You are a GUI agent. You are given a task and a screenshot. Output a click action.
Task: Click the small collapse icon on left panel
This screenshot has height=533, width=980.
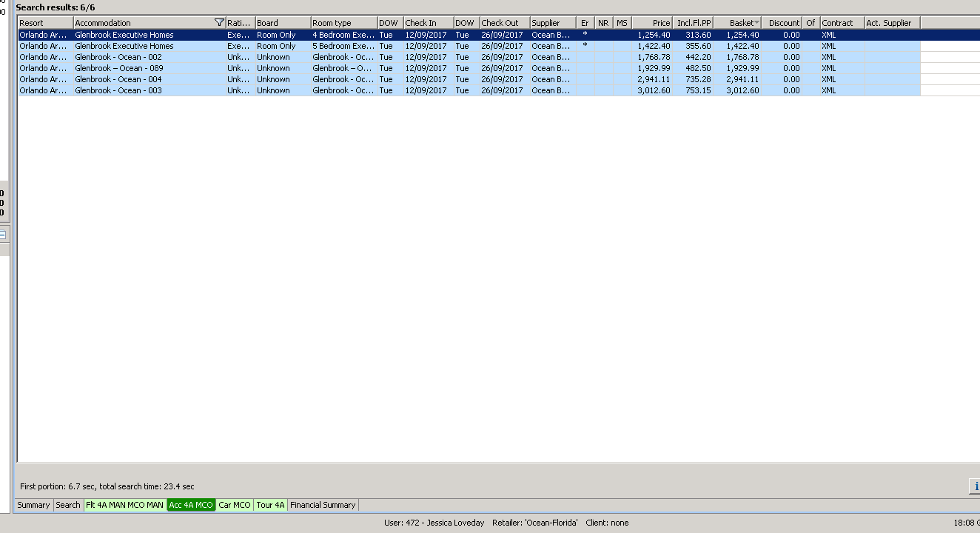click(2, 235)
